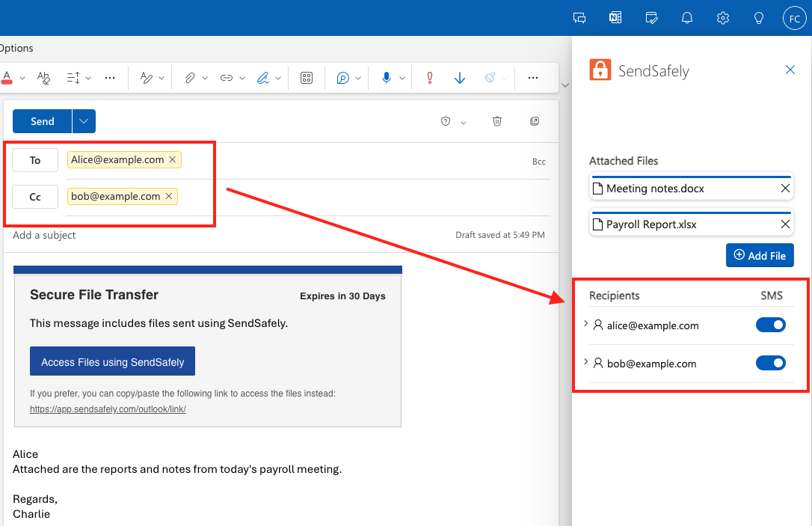The image size is (812, 526).
Task: Show the Bcc field
Action: [539, 162]
